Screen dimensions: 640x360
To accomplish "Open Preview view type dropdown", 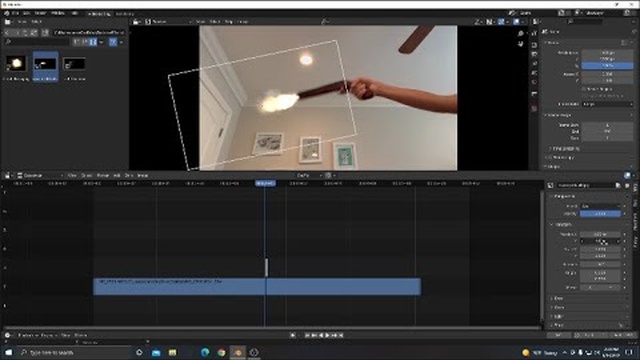I will [168, 22].
